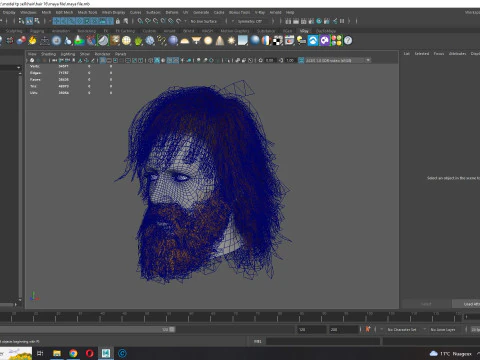Click the blue cloud square shelf icon
This screenshot has width=480, height=360.
point(313,41)
